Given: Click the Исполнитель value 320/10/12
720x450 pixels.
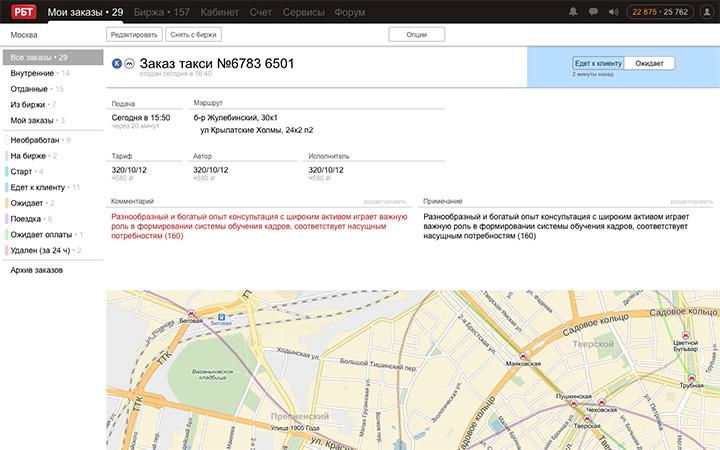Looking at the screenshot, I should 326,170.
